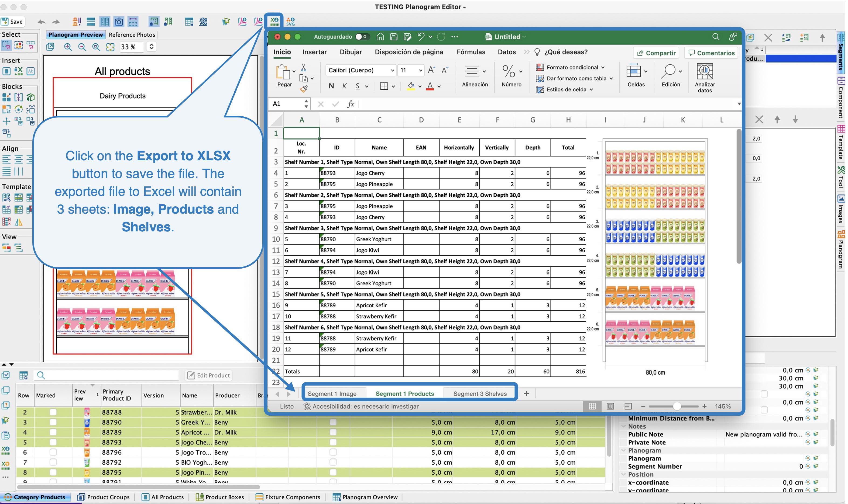This screenshot has height=504, width=848.
Task: Click the Excel vertical scrollbar
Action: click(739, 196)
